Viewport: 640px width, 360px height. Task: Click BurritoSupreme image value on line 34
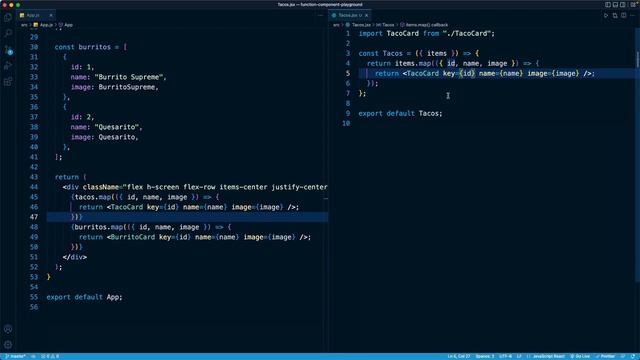pyautogui.click(x=127, y=87)
